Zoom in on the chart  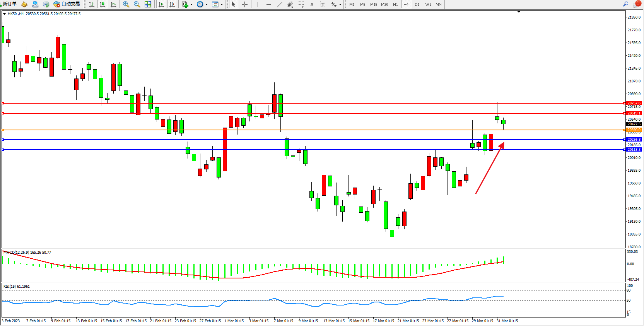pos(126,4)
